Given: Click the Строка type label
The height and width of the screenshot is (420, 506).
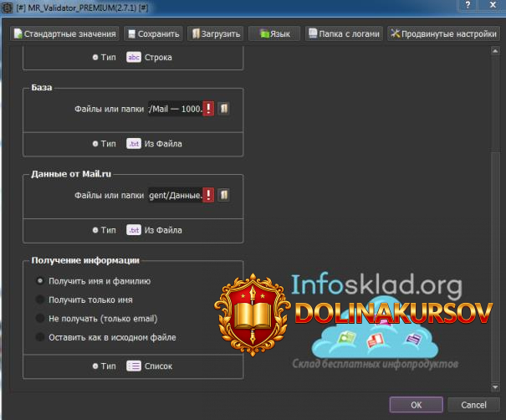Looking at the screenshot, I should point(158,58).
